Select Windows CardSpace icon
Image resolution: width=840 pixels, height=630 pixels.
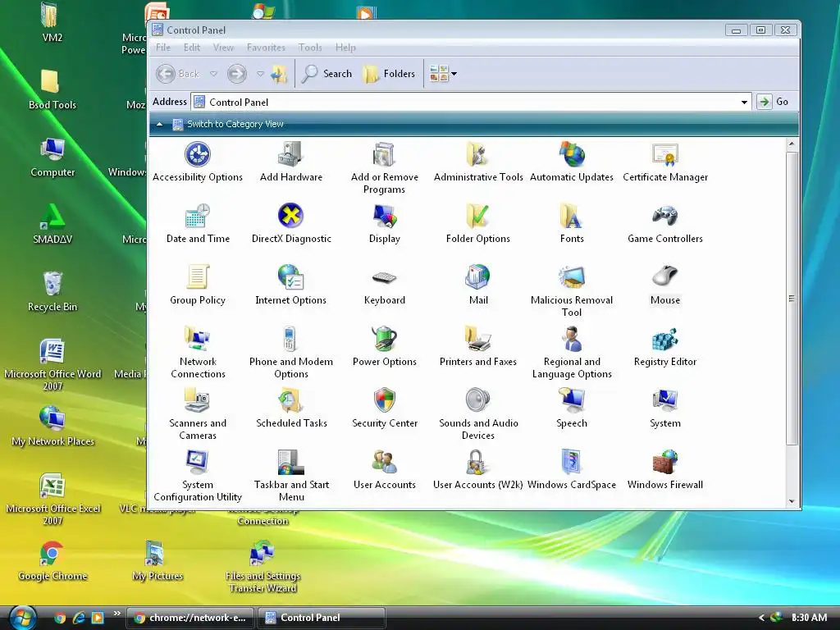coord(572,462)
